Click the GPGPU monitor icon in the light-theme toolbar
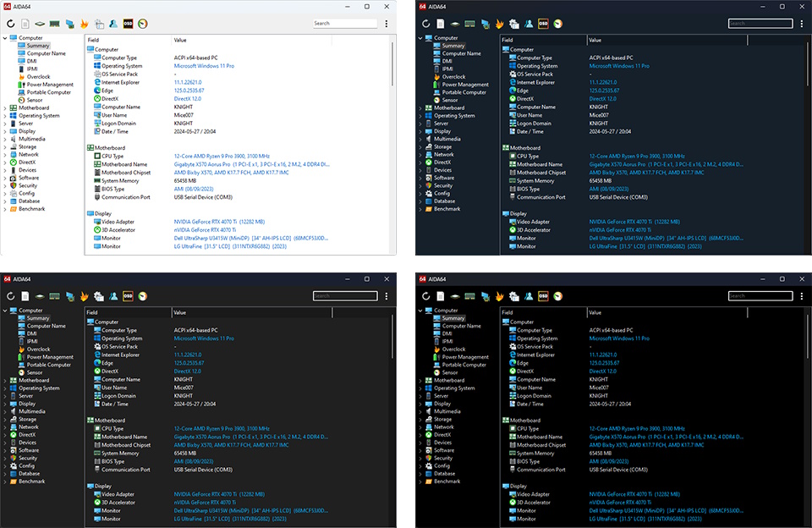The width and height of the screenshot is (812, 528). (69, 24)
